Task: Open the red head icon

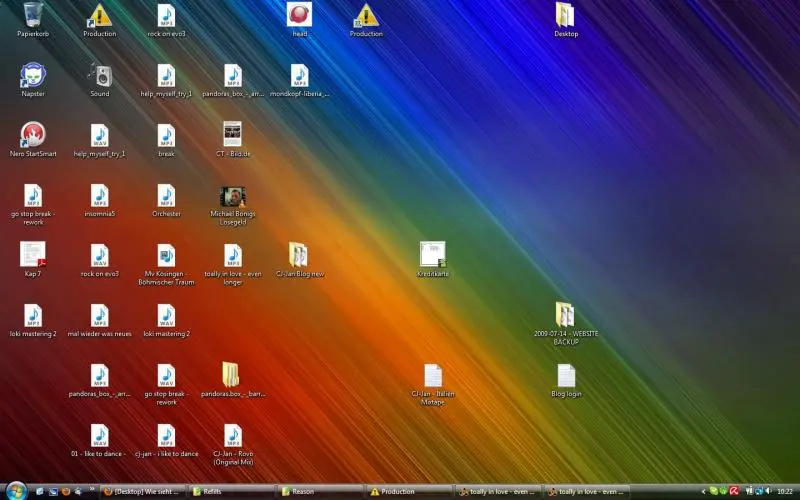Action: pos(299,15)
